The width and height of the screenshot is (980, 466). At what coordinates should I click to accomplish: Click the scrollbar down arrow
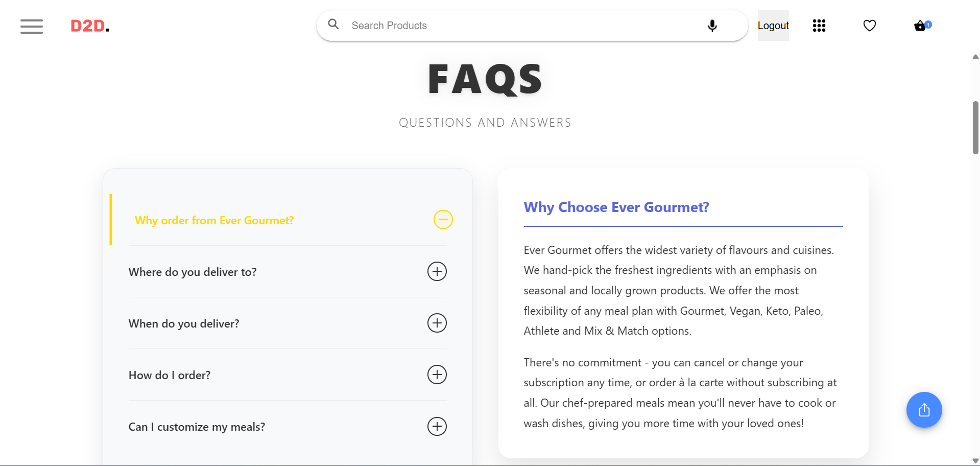pos(975,461)
